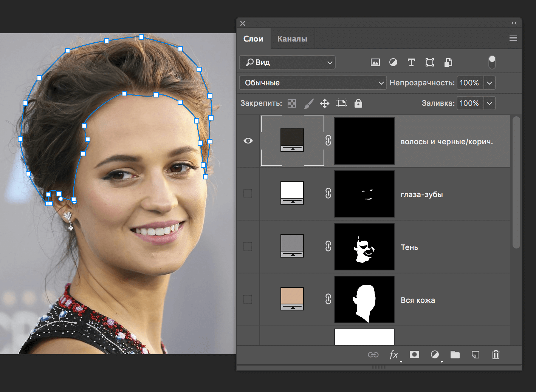This screenshot has height=392, width=536.
Task: Select the 'Вся кожа' layer mask thumbnail
Action: tap(364, 299)
